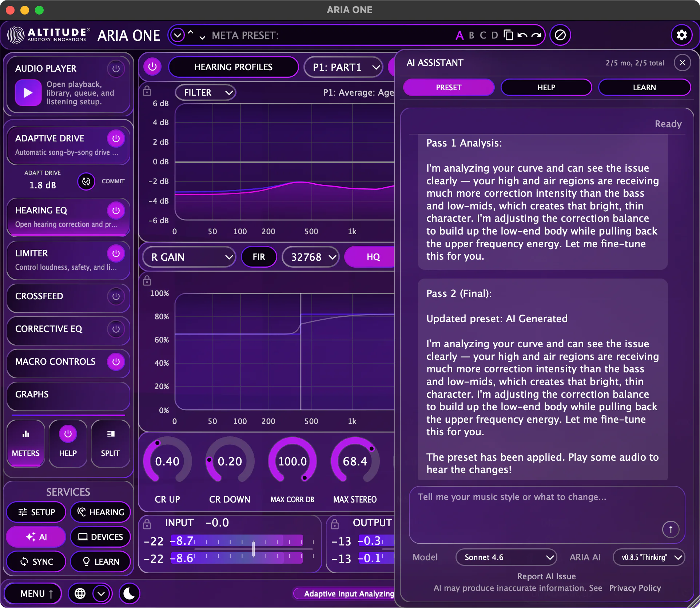The image size is (700, 608).
Task: Select next preset with down chevron
Action: click(x=202, y=37)
